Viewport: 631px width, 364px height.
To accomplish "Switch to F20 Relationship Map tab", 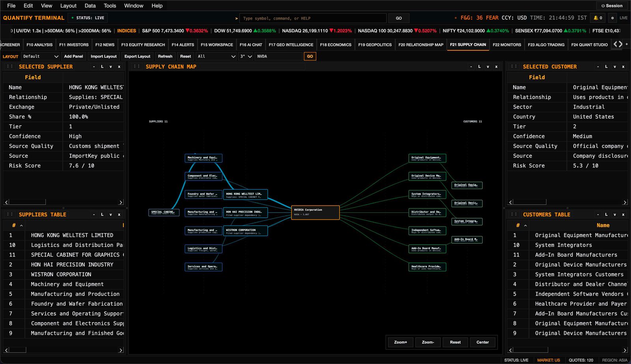I will coord(421,45).
